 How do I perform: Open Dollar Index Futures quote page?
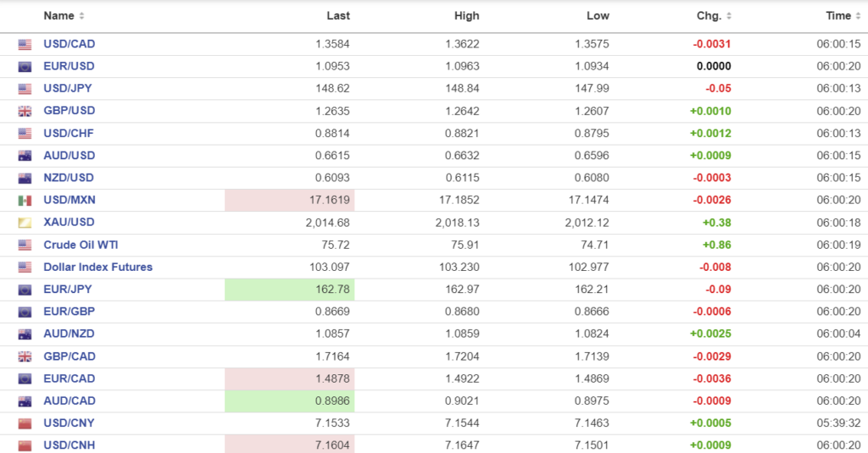click(x=97, y=267)
